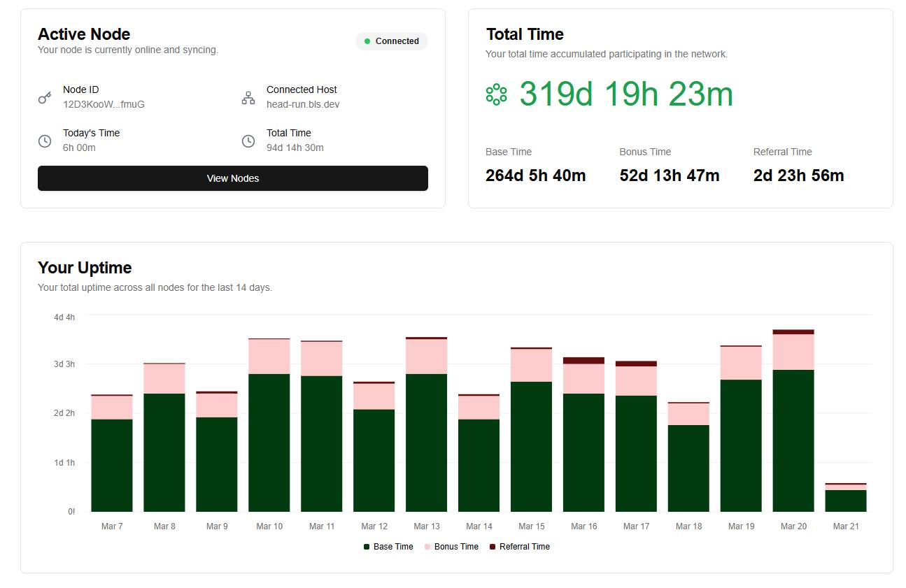Click the green network logo icon
This screenshot has width=906, height=588.
point(496,94)
